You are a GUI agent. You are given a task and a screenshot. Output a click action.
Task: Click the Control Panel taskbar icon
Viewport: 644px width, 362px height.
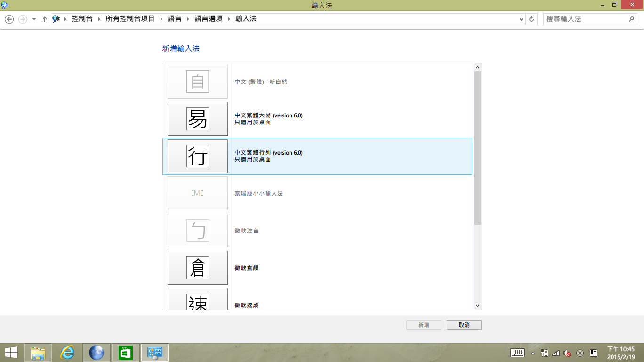[155, 353]
